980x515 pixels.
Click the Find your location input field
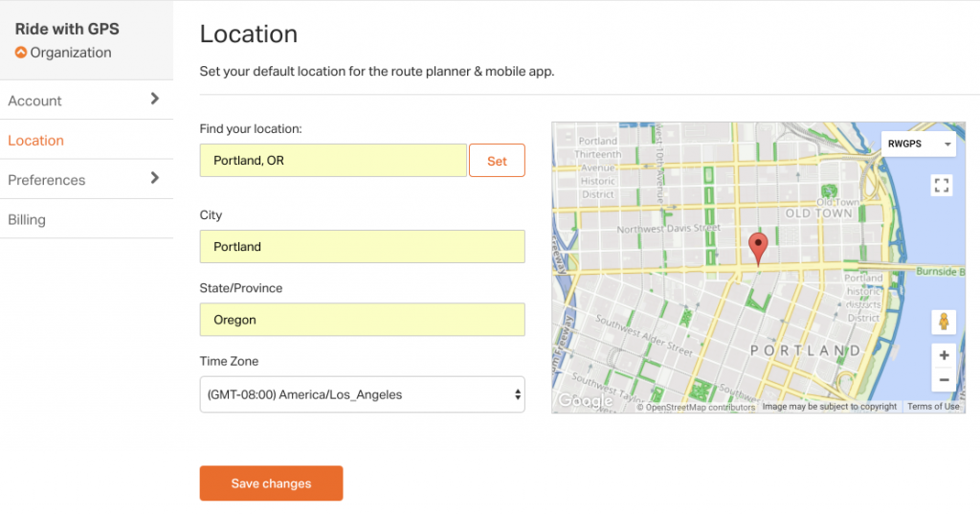(333, 161)
